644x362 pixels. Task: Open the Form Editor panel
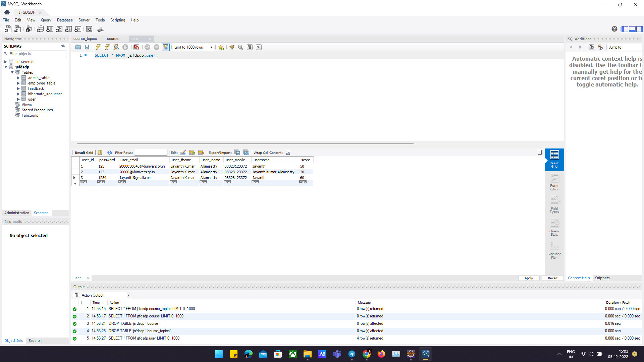(554, 183)
